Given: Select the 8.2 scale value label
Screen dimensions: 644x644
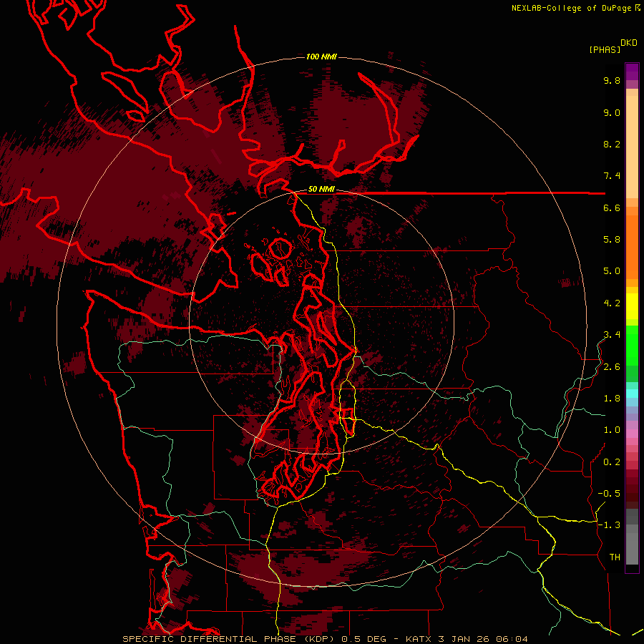Looking at the screenshot, I should [x=612, y=144].
